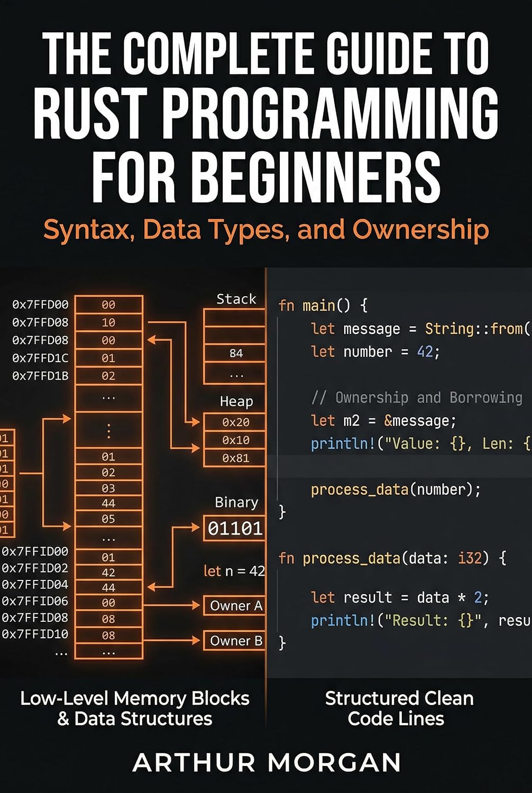
Task: Click the author name "ARTHUR MORGAN"
Action: pos(267,762)
